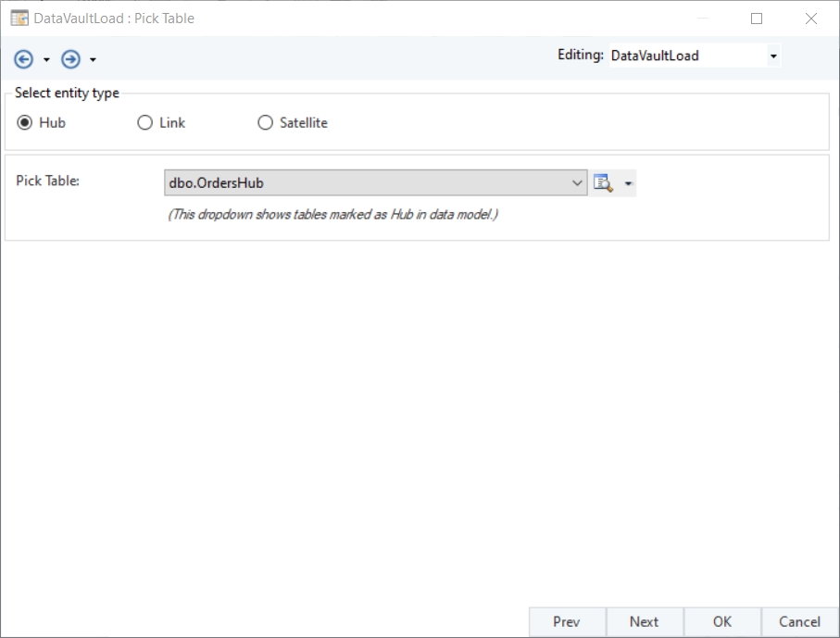The image size is (840, 638).
Task: Go back with the left arrow button
Action: [24, 59]
